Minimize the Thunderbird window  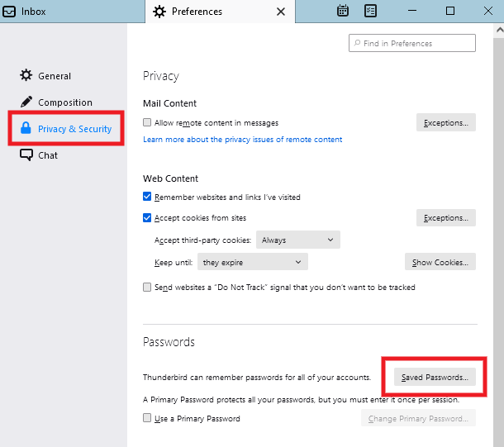412,11
